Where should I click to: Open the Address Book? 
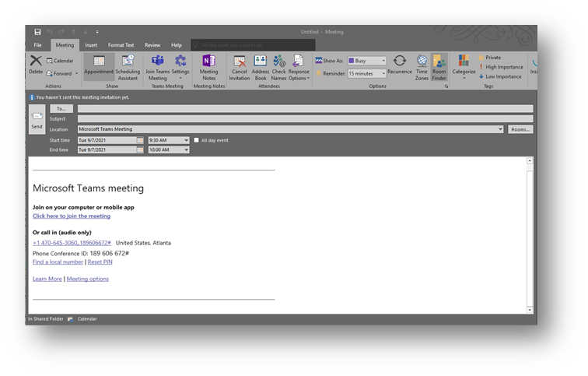[x=261, y=66]
